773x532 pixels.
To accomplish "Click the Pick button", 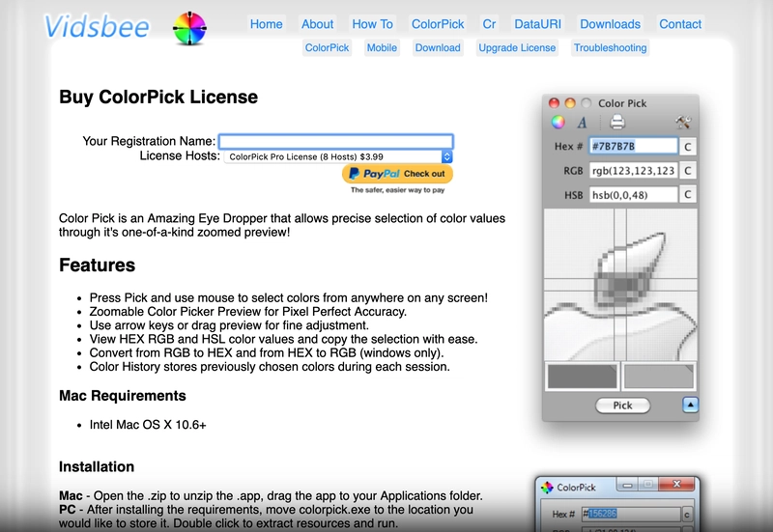I will pos(622,406).
